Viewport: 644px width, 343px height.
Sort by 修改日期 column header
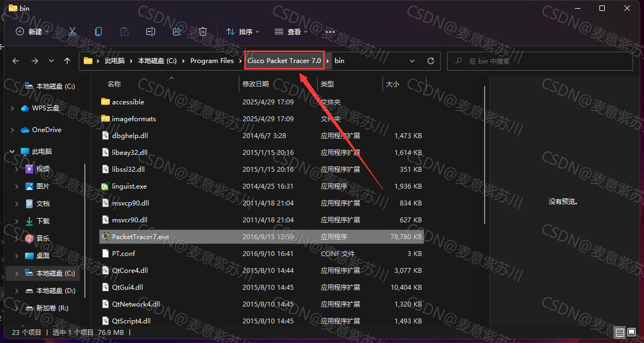256,84
